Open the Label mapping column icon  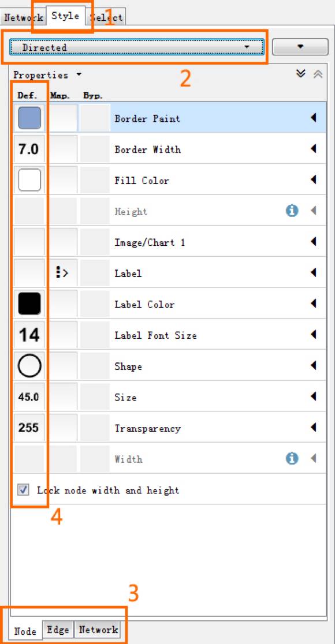pyautogui.click(x=62, y=273)
